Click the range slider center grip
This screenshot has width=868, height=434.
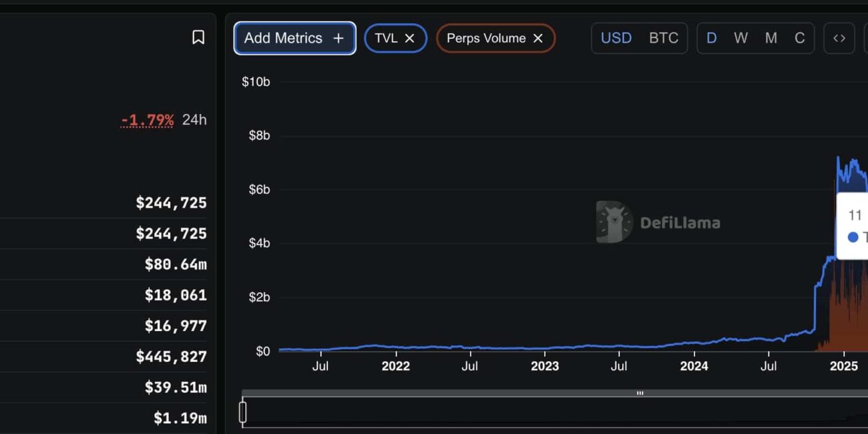point(640,393)
